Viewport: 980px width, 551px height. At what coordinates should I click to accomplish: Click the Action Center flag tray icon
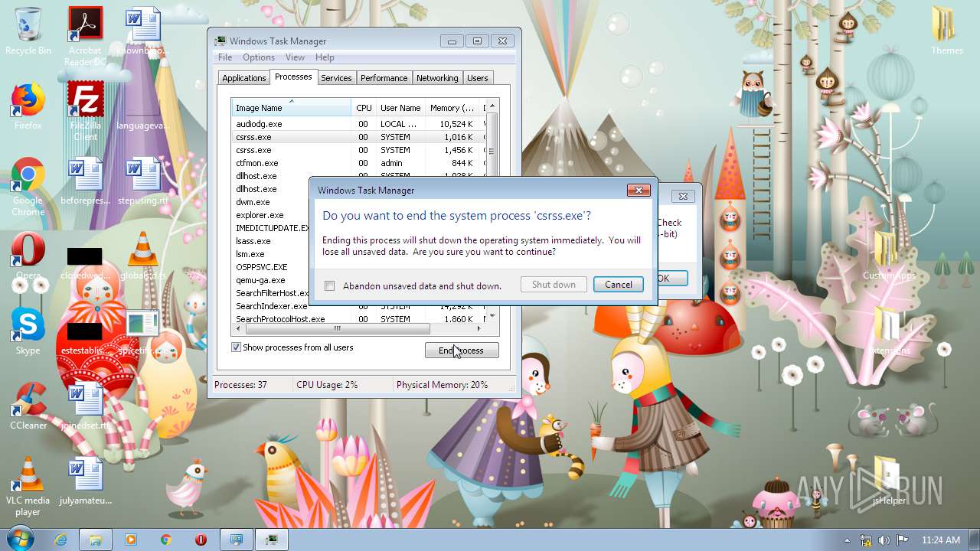(x=903, y=540)
